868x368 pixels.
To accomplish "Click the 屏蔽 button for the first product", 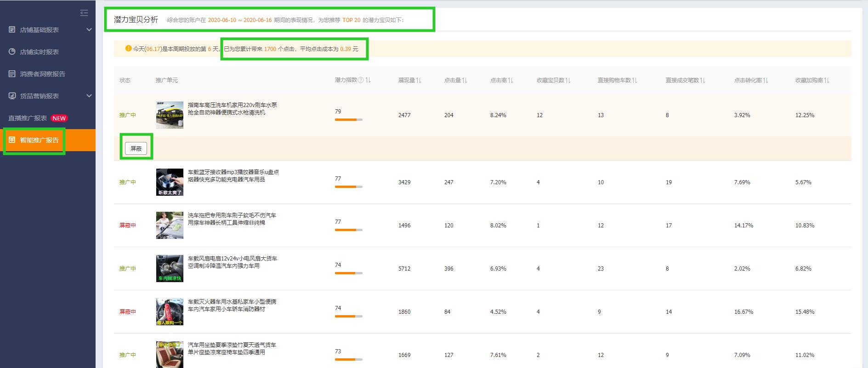I will (136, 148).
